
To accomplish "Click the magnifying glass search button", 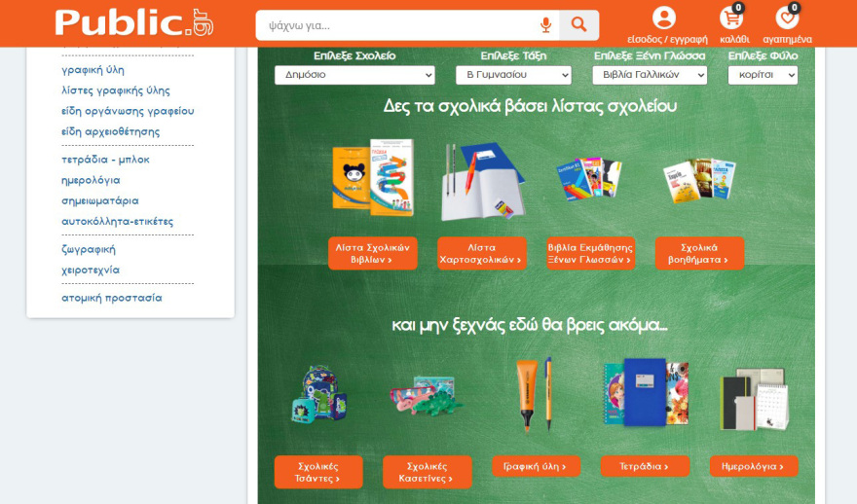I will tap(578, 24).
